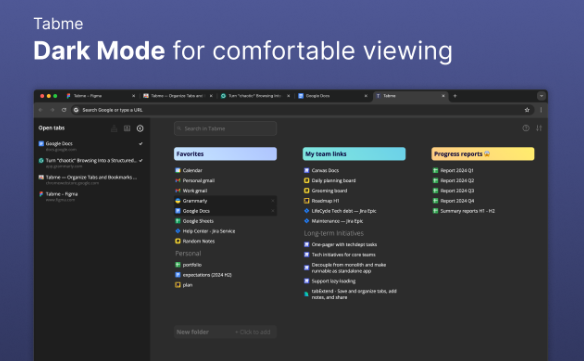The image size is (584, 361).
Task: Click the browser reload button
Action: click(x=64, y=110)
